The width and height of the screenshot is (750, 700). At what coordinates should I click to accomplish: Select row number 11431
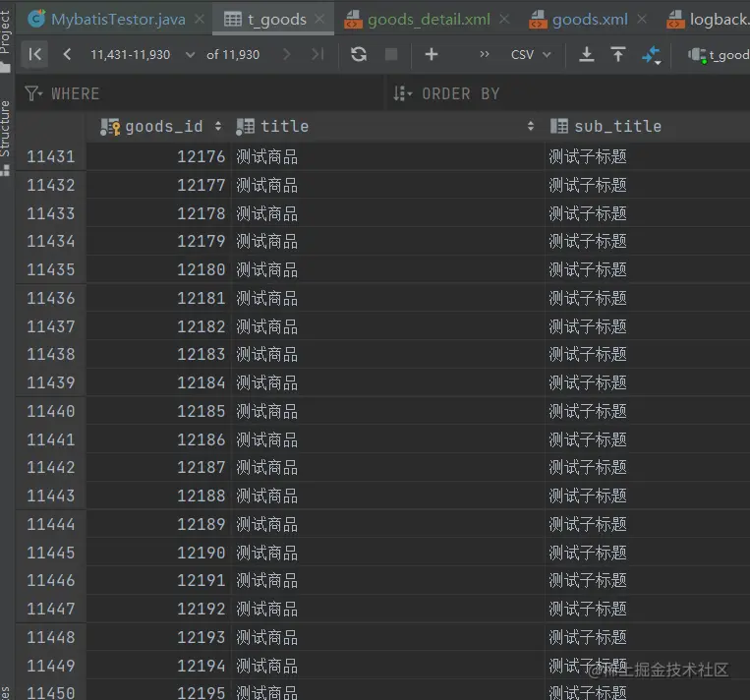[51, 156]
